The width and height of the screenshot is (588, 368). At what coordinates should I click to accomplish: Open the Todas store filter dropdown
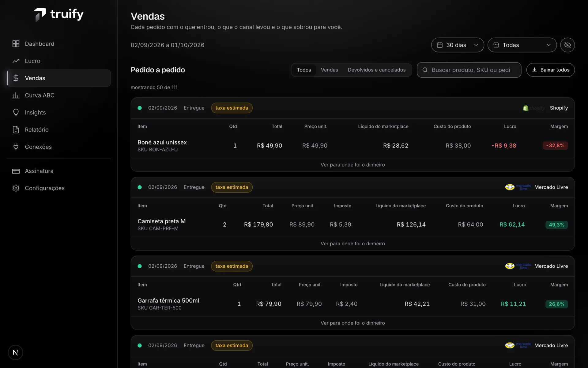(522, 45)
